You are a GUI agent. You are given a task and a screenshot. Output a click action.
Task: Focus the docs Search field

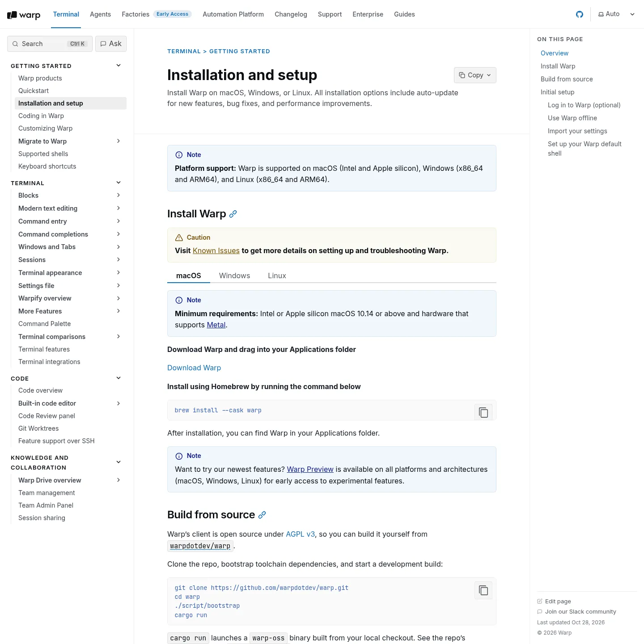[50, 44]
